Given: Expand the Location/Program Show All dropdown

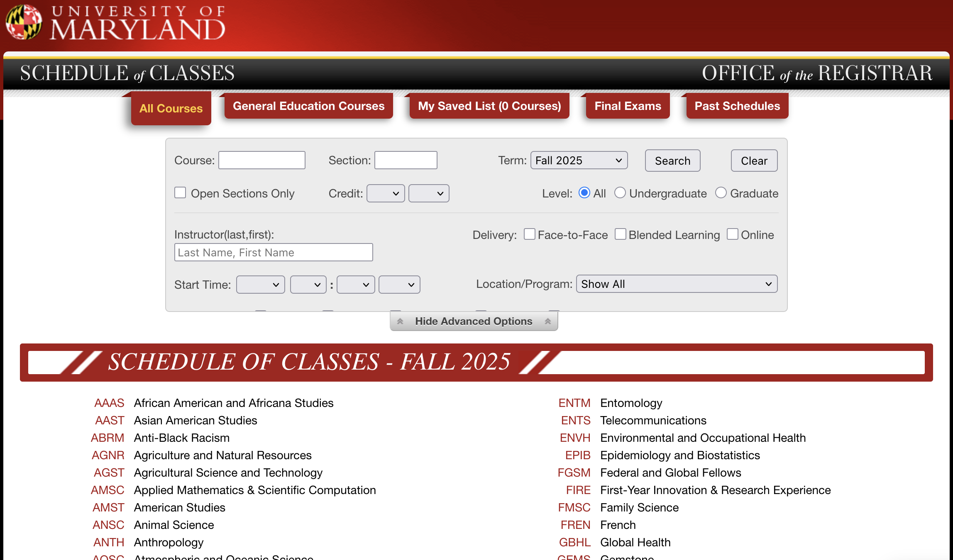Looking at the screenshot, I should [677, 284].
